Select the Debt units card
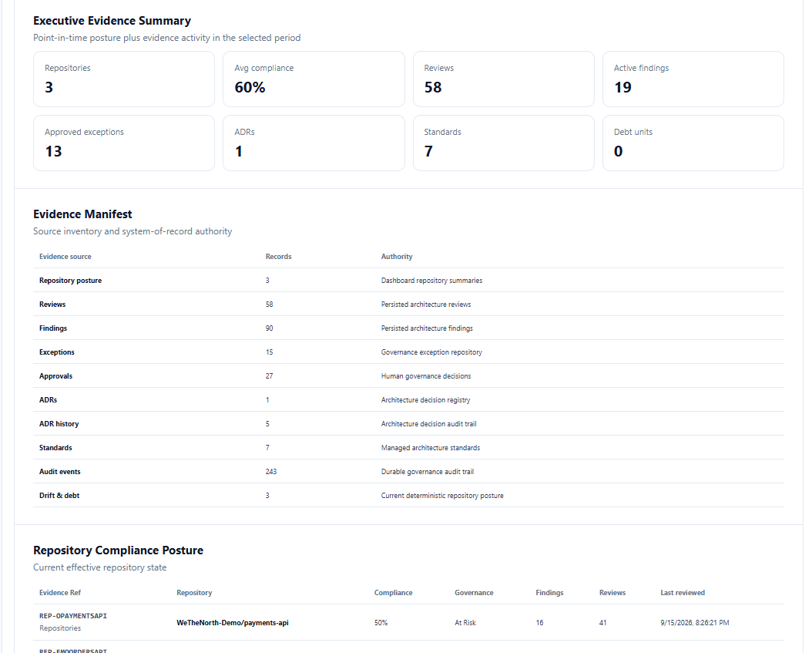The image size is (812, 653). pos(693,143)
